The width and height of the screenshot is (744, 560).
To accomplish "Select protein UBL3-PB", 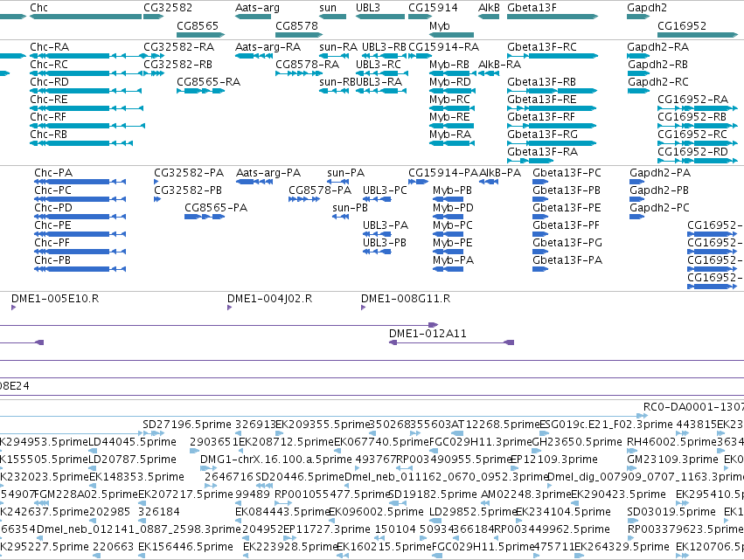I will tap(377, 252).
